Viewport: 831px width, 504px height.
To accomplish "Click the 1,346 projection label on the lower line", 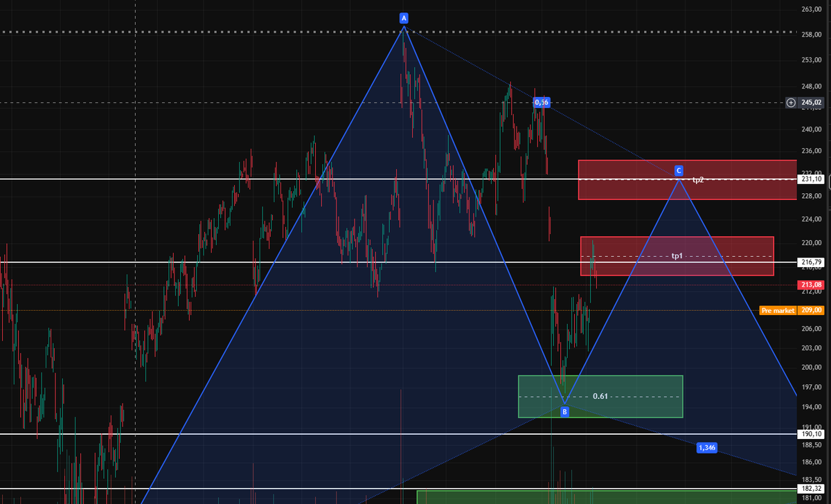I will [707, 447].
